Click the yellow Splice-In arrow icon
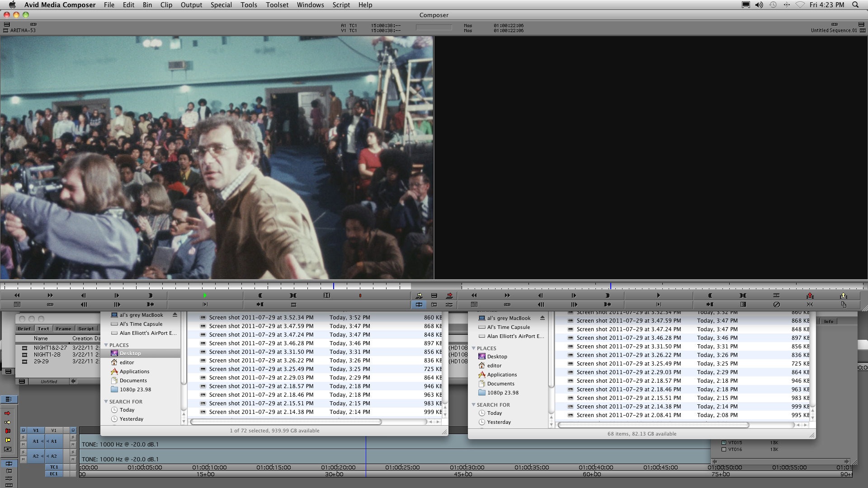 coord(419,296)
